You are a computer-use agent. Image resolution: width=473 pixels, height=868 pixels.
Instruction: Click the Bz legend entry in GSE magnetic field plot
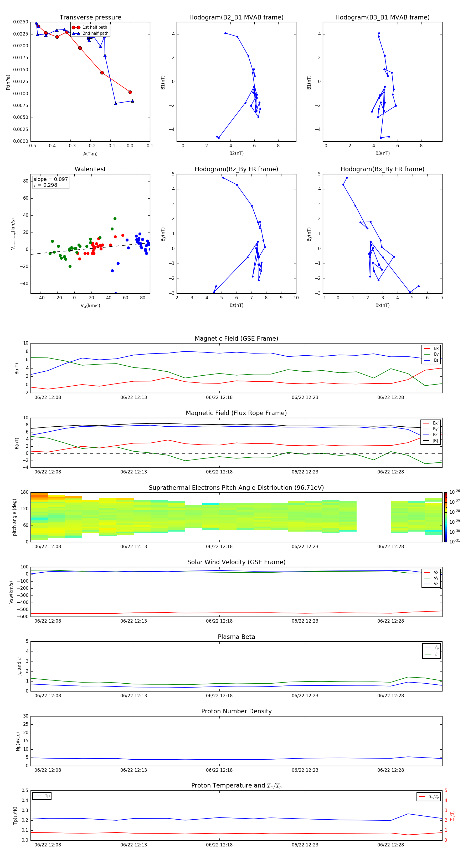click(x=431, y=360)
